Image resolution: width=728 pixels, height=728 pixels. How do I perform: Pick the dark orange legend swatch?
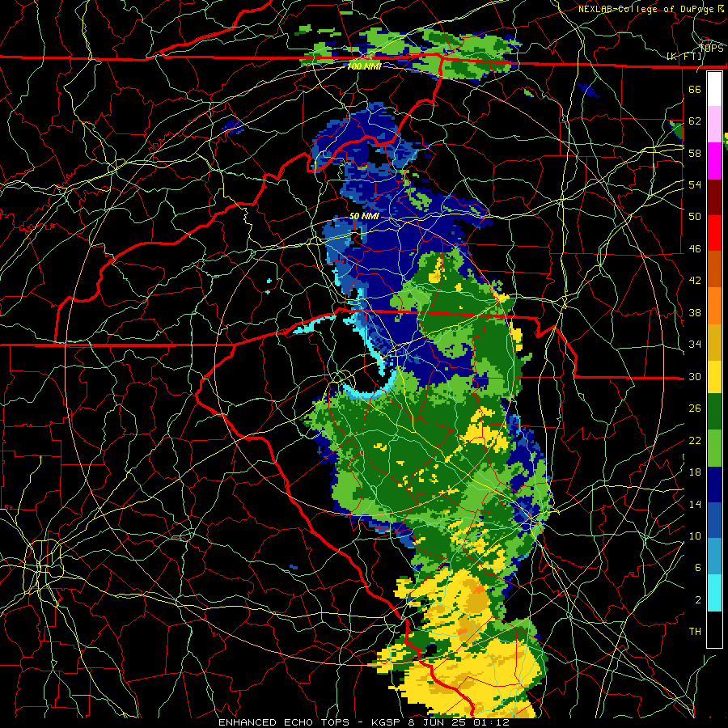[x=714, y=269]
